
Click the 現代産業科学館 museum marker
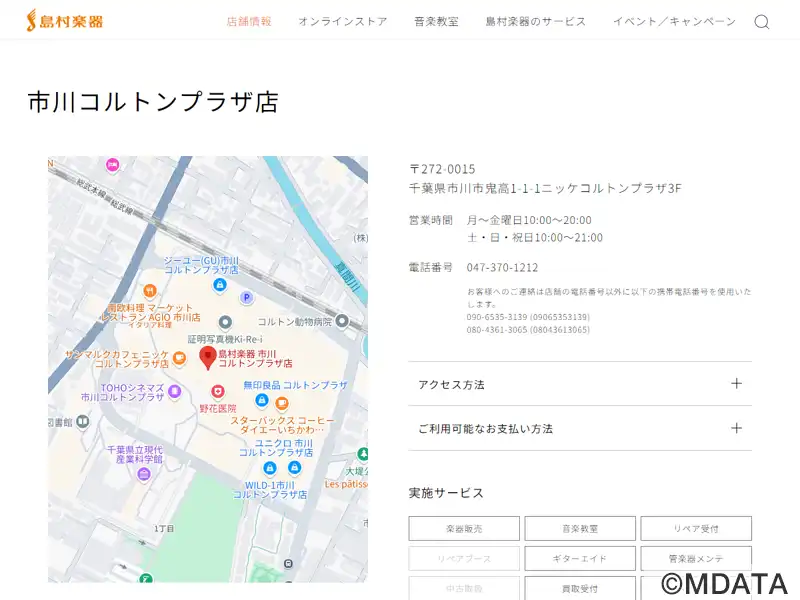(144, 474)
